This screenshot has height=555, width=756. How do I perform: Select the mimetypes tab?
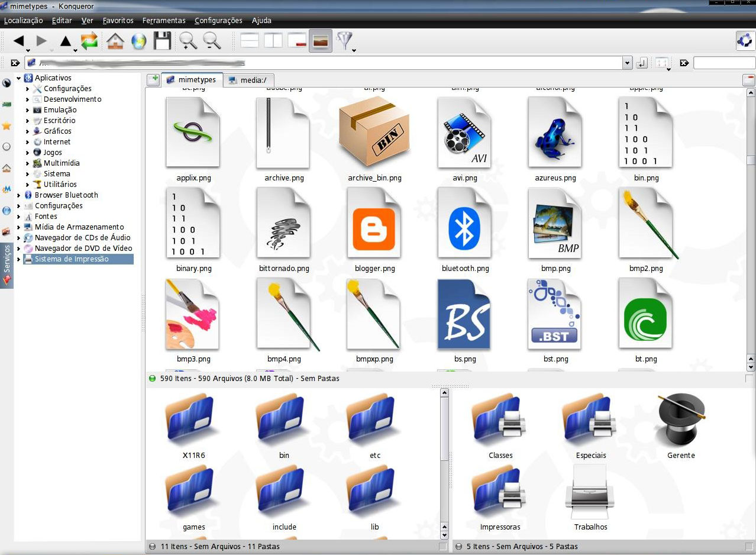click(192, 79)
